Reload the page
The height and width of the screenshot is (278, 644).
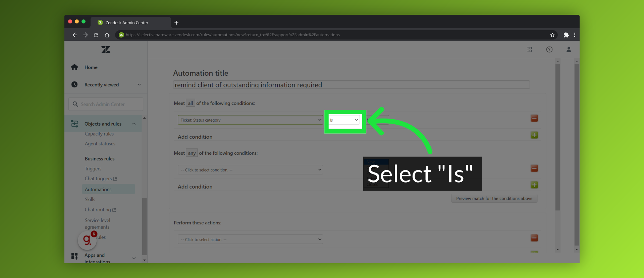coord(96,35)
